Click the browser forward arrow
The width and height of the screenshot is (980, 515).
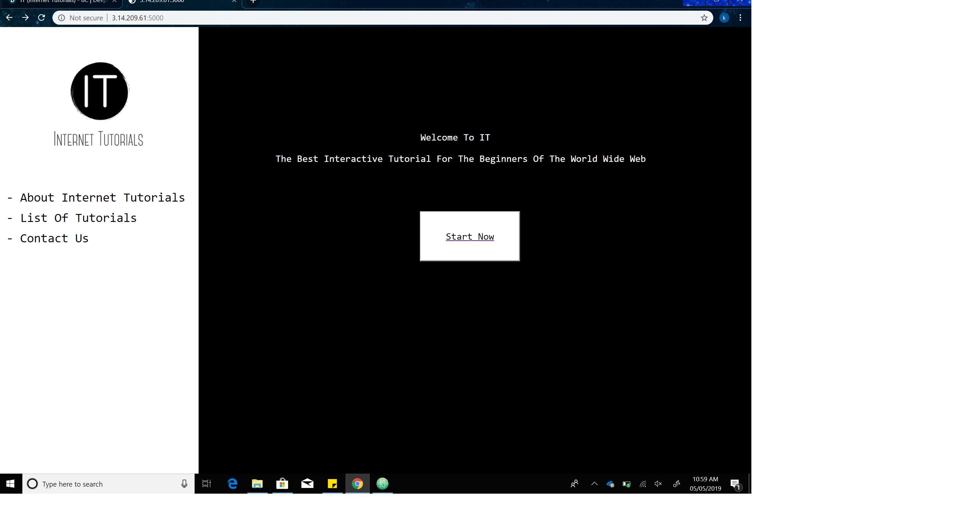(x=25, y=17)
